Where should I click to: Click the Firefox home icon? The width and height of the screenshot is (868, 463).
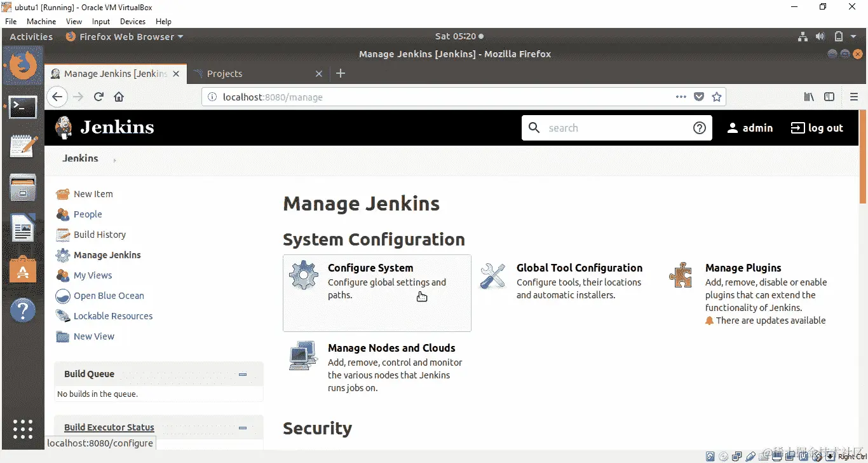pos(119,97)
